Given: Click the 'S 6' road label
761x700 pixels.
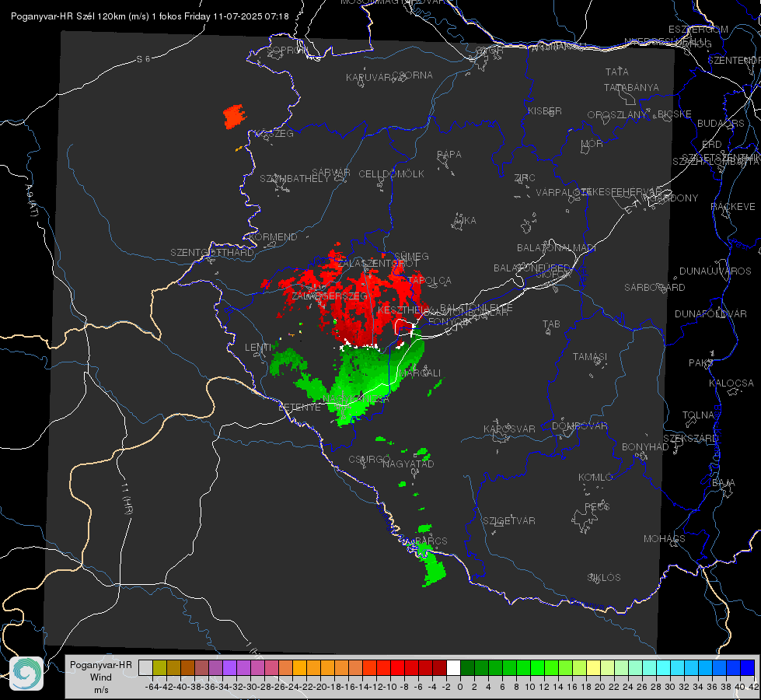Looking at the screenshot, I should pos(143,59).
